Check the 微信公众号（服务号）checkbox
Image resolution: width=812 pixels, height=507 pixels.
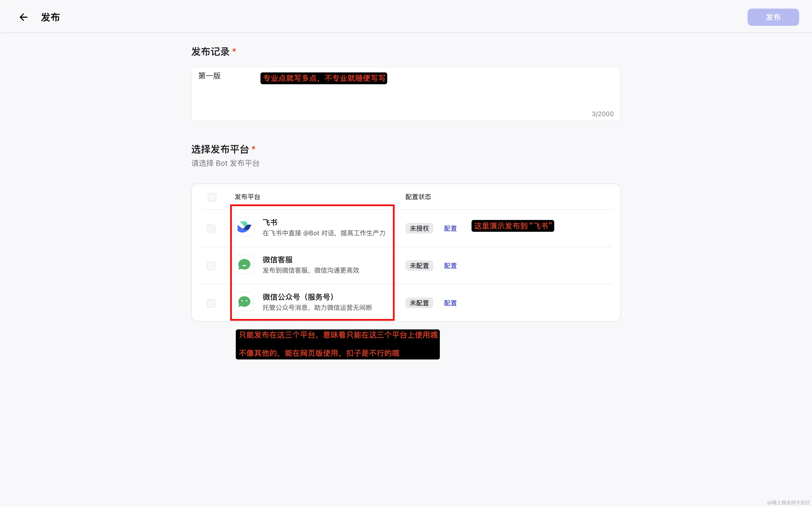[211, 303]
